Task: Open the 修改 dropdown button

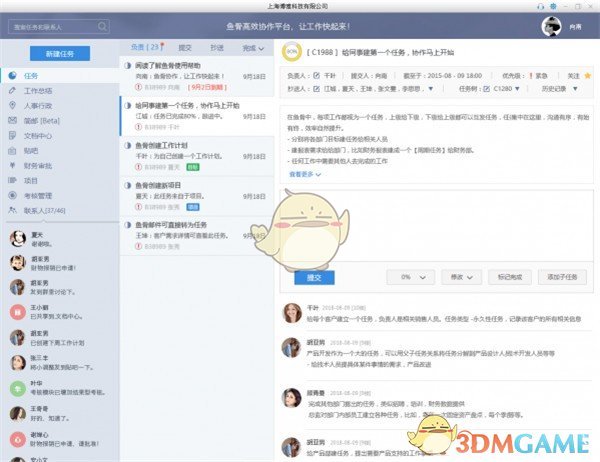Action: pyautogui.click(x=461, y=277)
